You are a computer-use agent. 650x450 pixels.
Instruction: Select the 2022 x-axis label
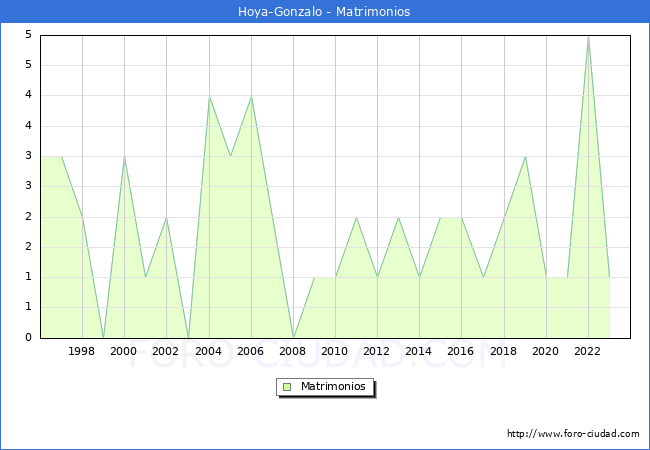coord(587,351)
